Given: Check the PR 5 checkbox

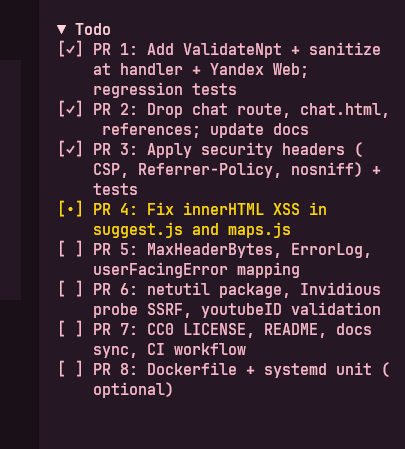Looking at the screenshot, I should (70, 250).
